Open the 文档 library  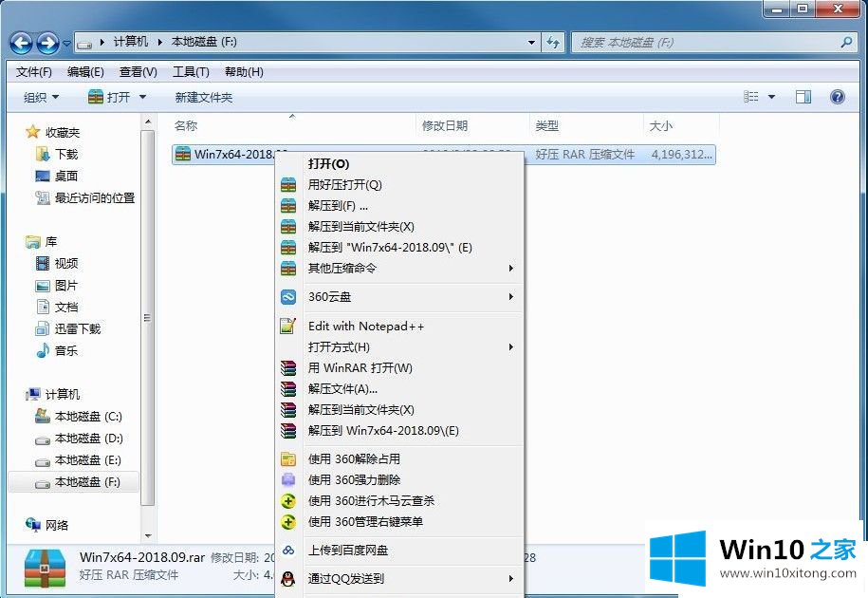coord(57,307)
